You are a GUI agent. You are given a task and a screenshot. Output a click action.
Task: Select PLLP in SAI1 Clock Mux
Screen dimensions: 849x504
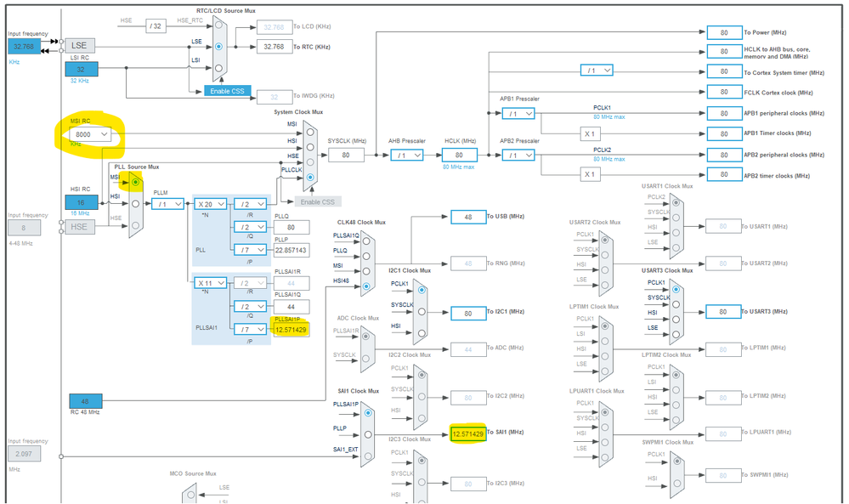tap(368, 434)
